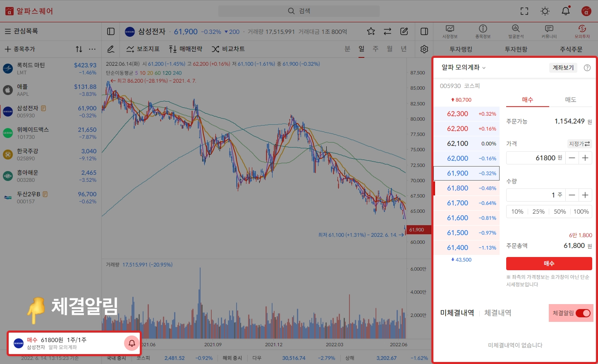Open fullscreen mode icon in header
The width and height of the screenshot is (598, 364).
point(524,11)
